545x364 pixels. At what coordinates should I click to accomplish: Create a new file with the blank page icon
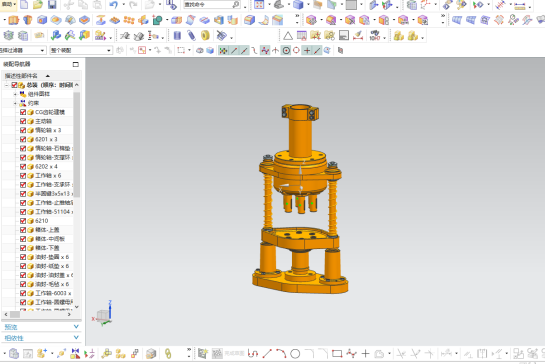(24, 5)
